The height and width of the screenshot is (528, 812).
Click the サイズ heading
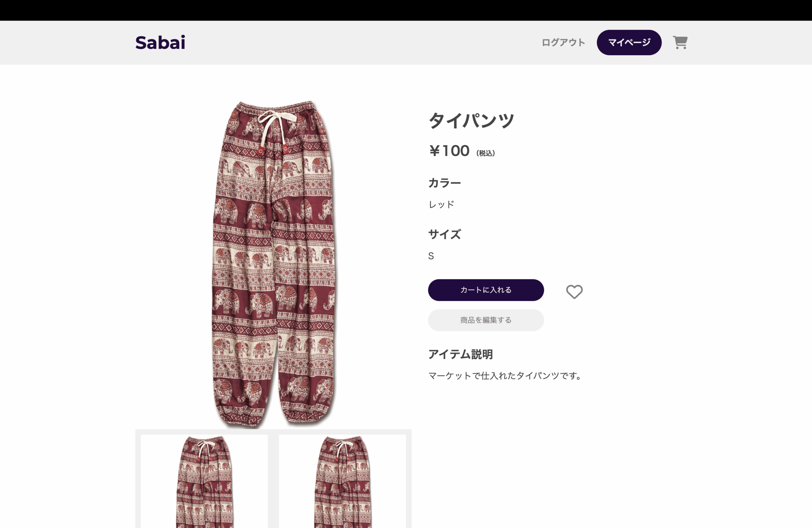445,234
